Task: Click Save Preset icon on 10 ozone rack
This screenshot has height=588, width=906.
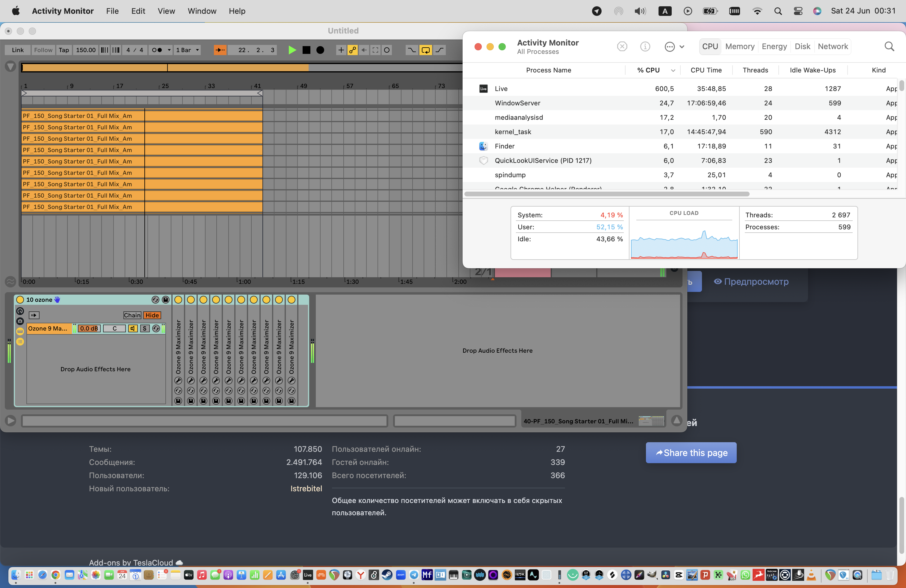Action: coord(166,300)
